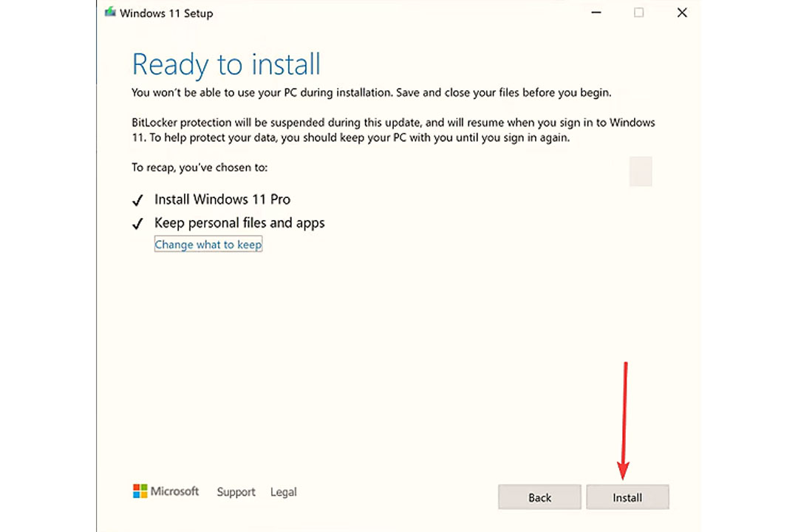Click the Install button
Viewport: 798px width, 532px height.
pyautogui.click(x=627, y=497)
